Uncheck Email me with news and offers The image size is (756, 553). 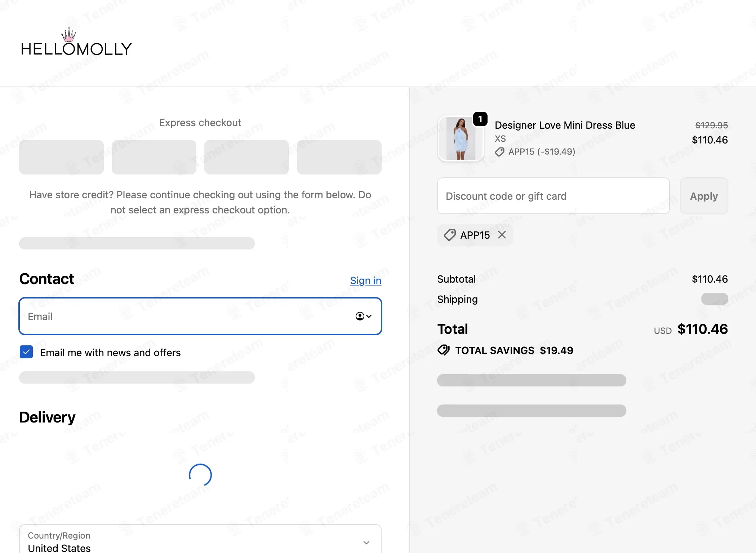coord(26,352)
